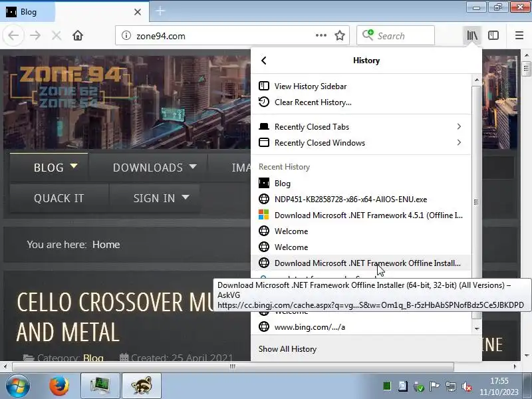532x399 pixels.
Task: Open the Blog history entry
Action: coord(361,184)
